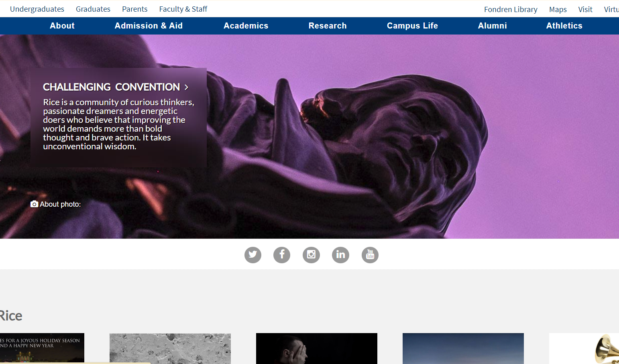Open the Fondren Library link
619x364 pixels.
point(511,9)
